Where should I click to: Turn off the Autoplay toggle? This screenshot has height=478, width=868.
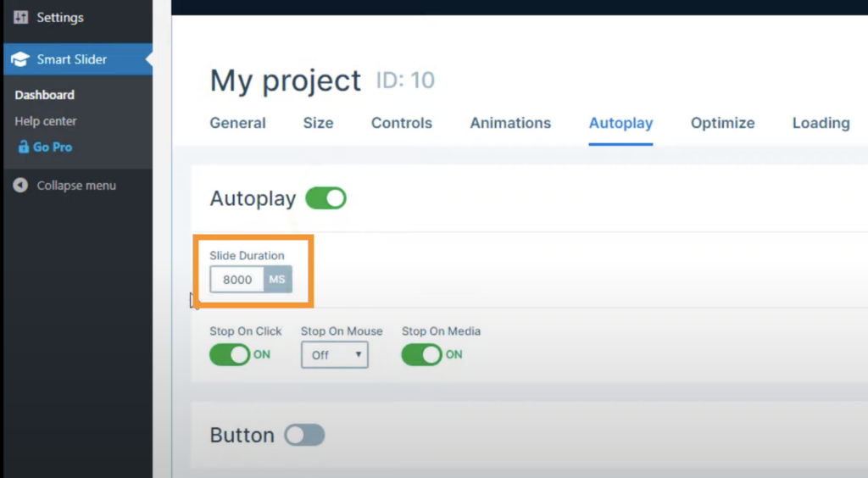[x=325, y=199]
